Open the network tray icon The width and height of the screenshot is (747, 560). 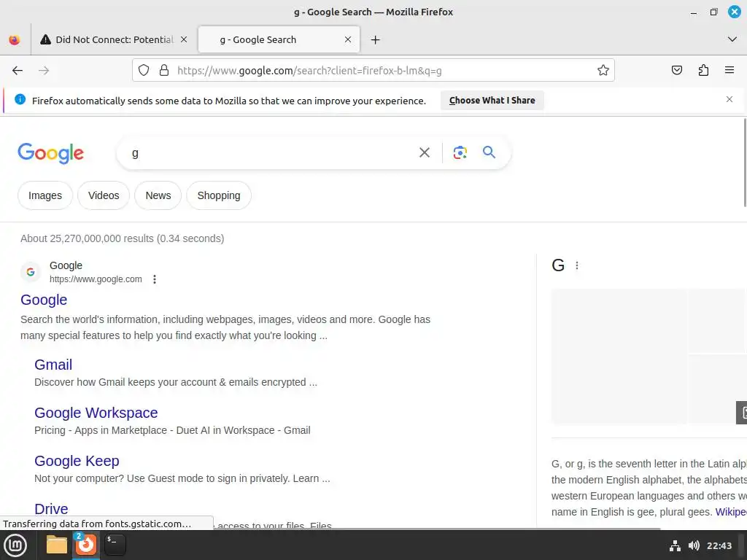click(675, 545)
